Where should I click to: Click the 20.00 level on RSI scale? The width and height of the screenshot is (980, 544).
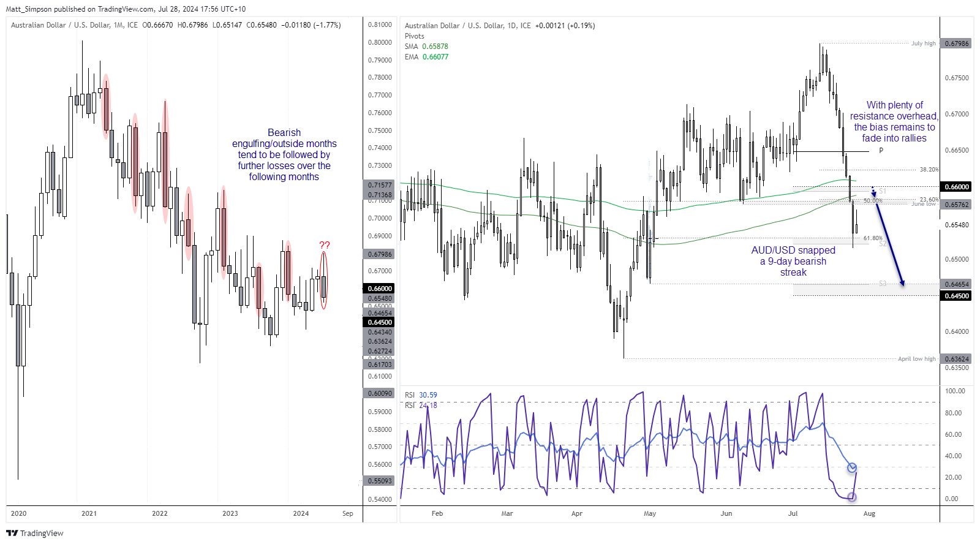pyautogui.click(x=954, y=477)
